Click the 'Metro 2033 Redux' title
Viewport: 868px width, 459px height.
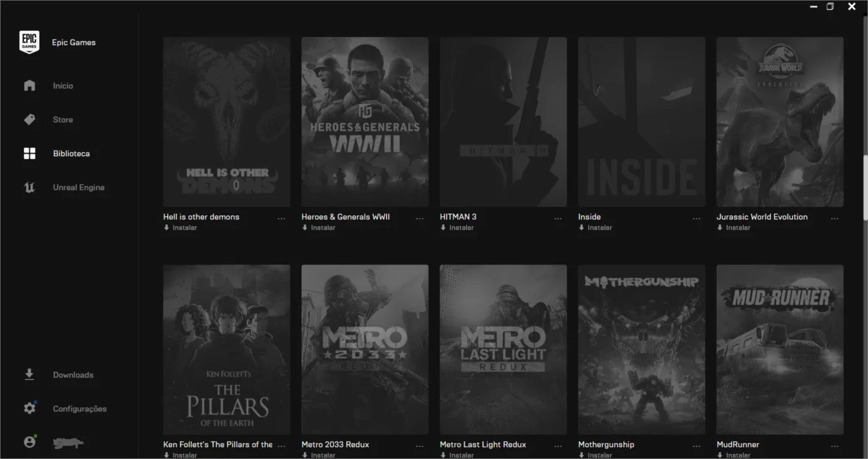coord(335,444)
